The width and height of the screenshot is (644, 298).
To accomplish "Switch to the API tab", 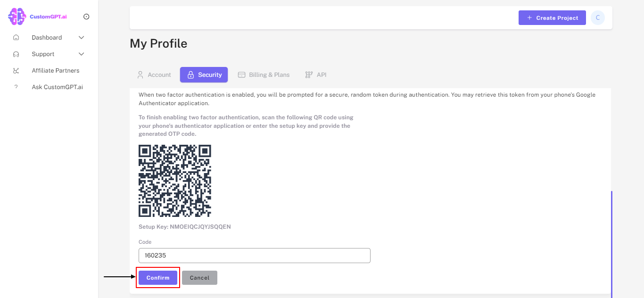I will click(x=316, y=75).
